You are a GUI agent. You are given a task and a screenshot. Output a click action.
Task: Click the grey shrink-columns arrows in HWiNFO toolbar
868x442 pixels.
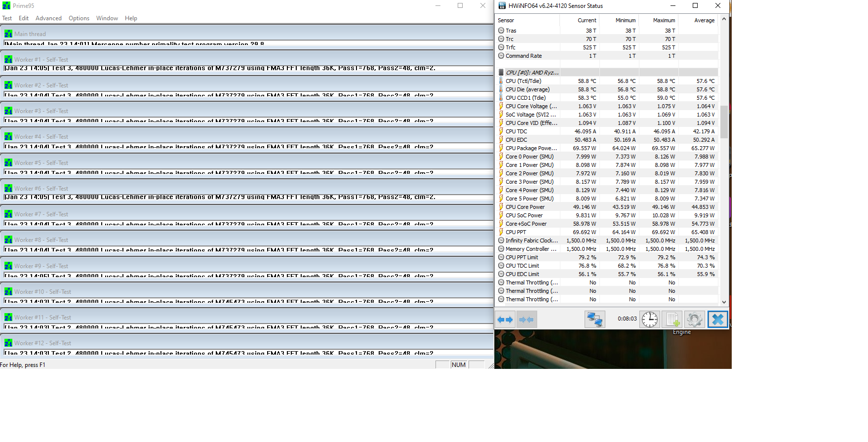[x=527, y=320]
